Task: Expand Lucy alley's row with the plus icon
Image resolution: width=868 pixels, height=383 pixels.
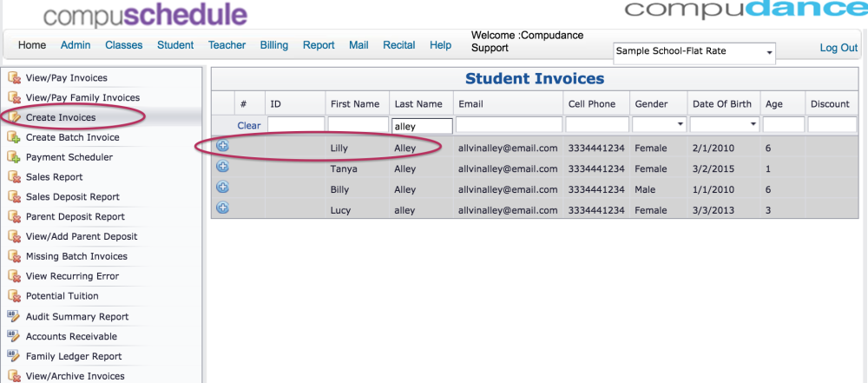Action: pos(222,208)
